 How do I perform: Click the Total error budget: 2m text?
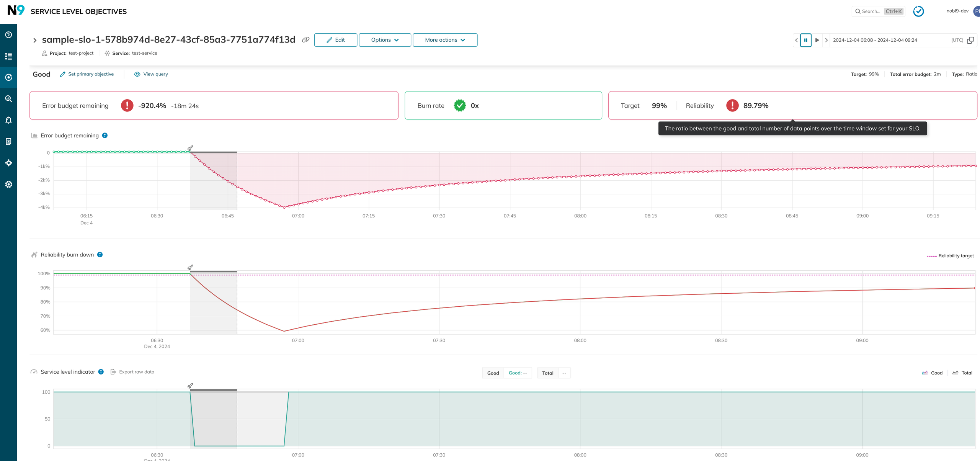click(x=915, y=74)
